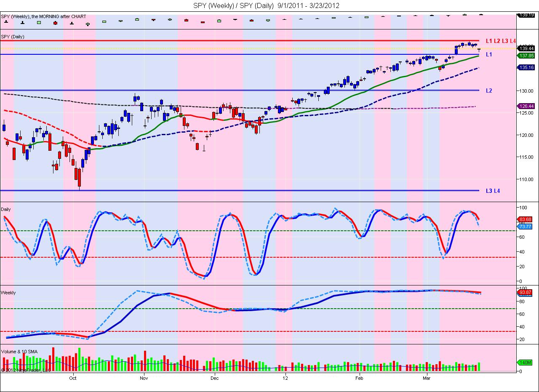Click the purple 126.44 moving average marker
Screen dimensions: 539x392
coord(526,106)
